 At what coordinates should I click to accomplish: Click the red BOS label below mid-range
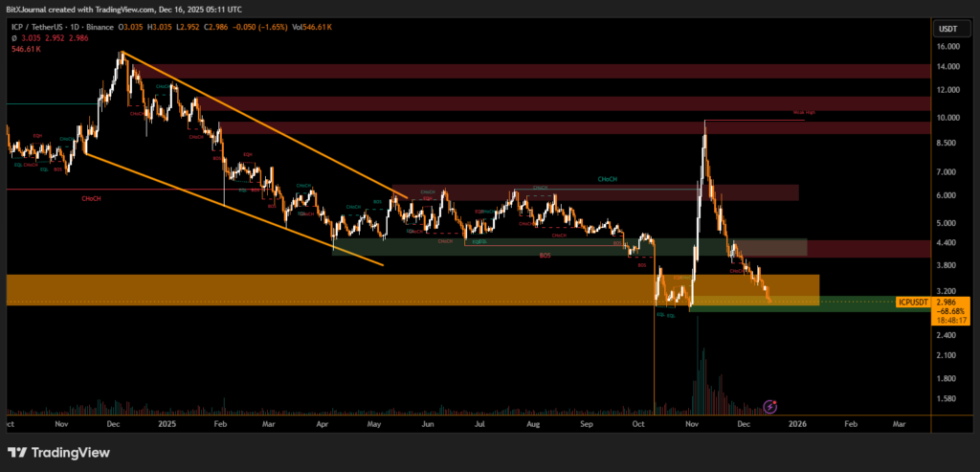[x=545, y=256]
